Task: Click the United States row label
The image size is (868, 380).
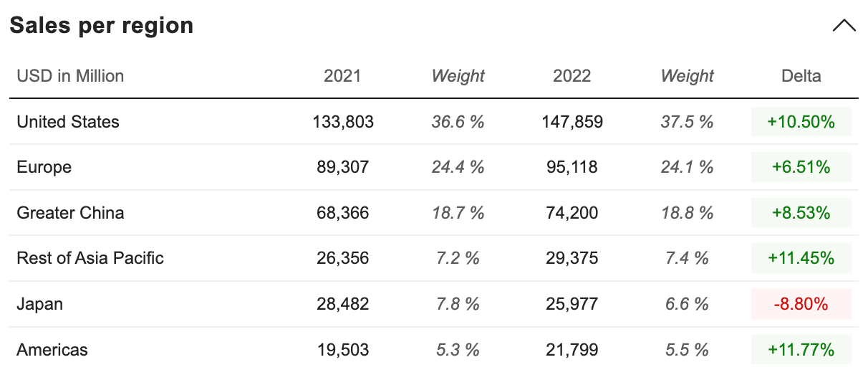Action: (68, 122)
